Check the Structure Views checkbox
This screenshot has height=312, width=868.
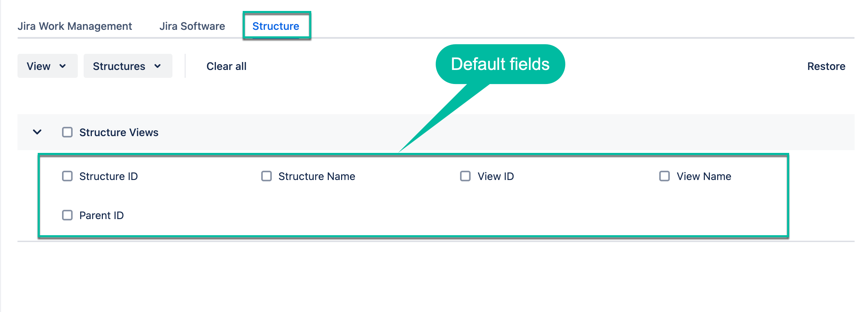point(67,132)
